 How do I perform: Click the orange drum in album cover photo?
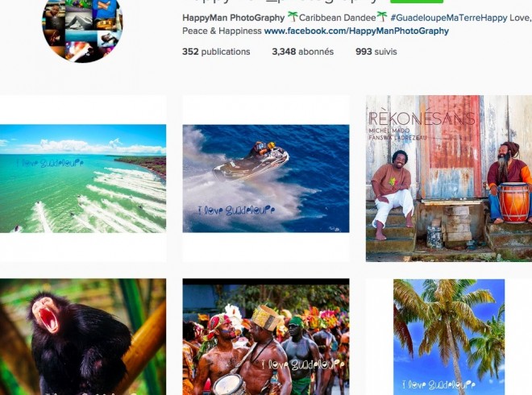tap(514, 202)
